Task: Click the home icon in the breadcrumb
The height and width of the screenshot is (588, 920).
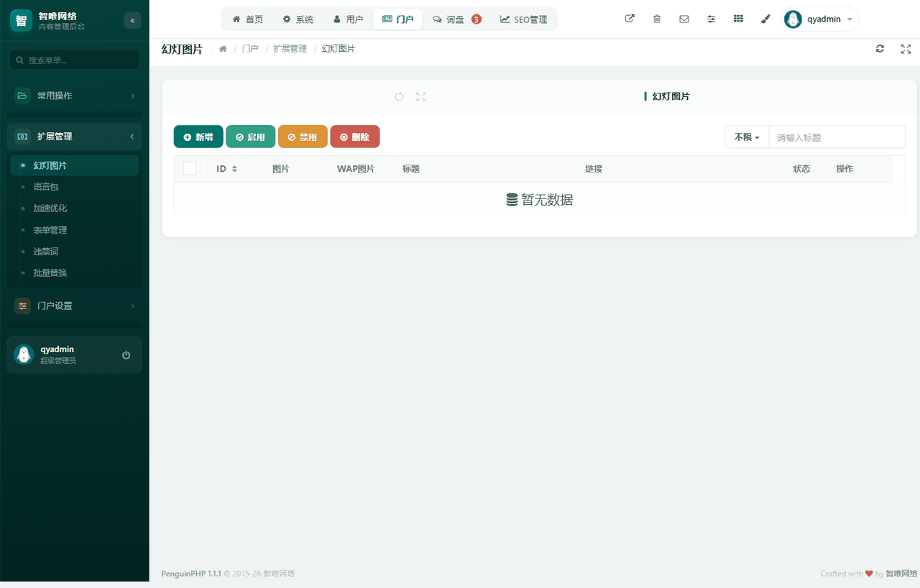Action: (x=223, y=49)
